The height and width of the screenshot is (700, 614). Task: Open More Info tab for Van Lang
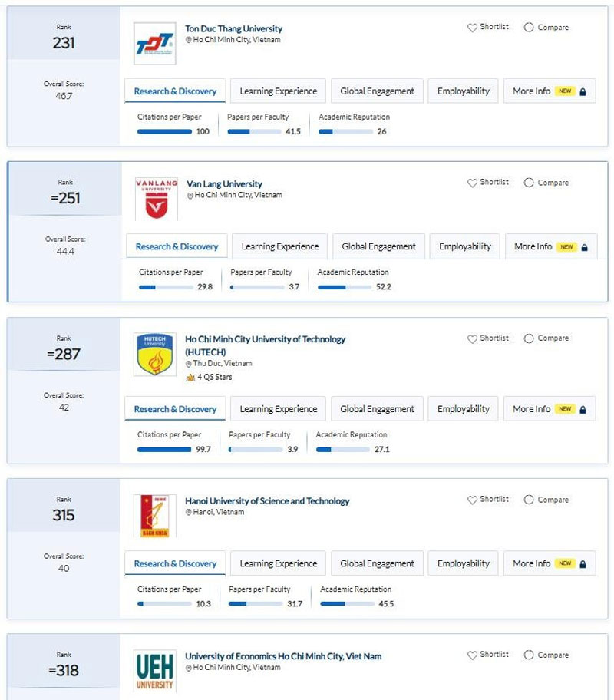[550, 247]
